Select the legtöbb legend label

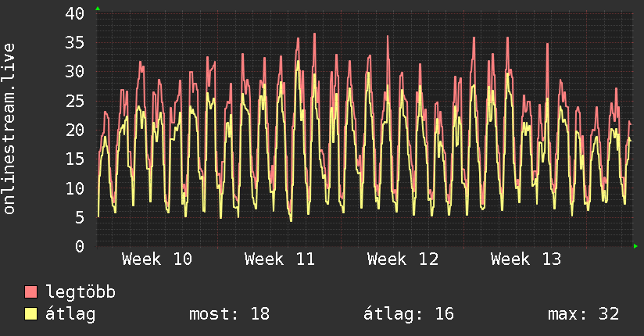click(x=80, y=292)
